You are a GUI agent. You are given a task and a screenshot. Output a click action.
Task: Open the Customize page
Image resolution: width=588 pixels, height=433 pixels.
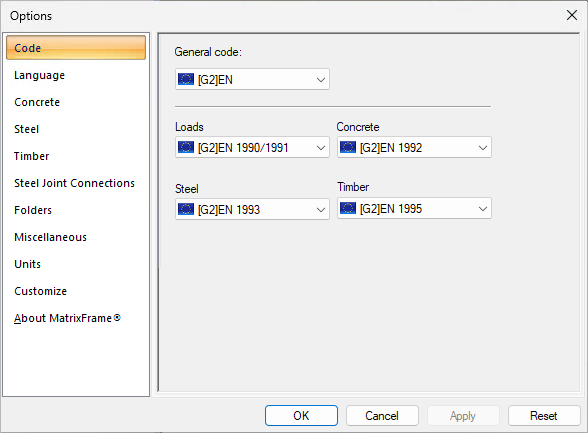click(40, 291)
